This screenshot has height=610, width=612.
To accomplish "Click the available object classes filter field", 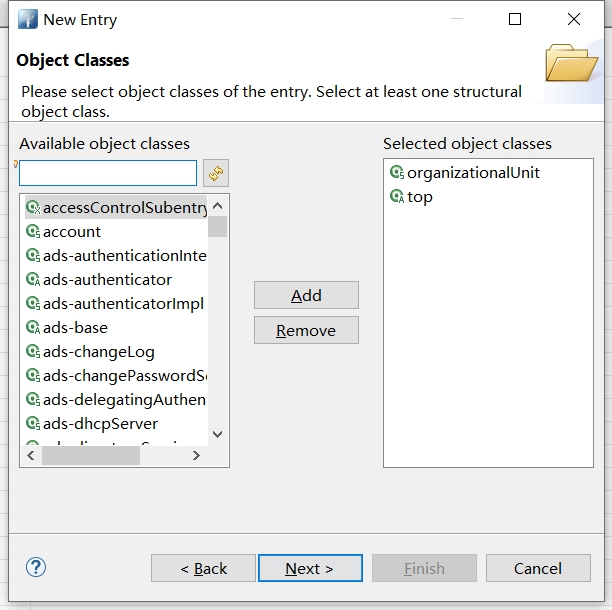I will (108, 173).
